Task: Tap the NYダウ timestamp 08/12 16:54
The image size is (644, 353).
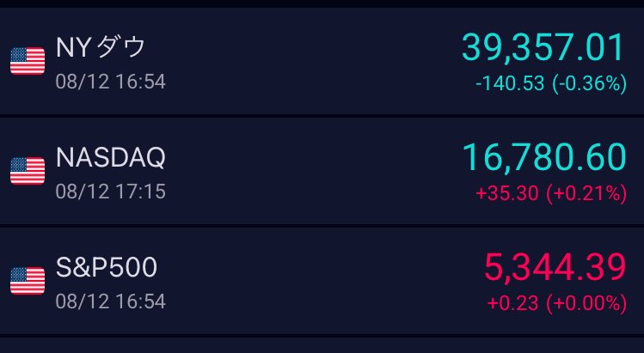Action: pyautogui.click(x=110, y=82)
